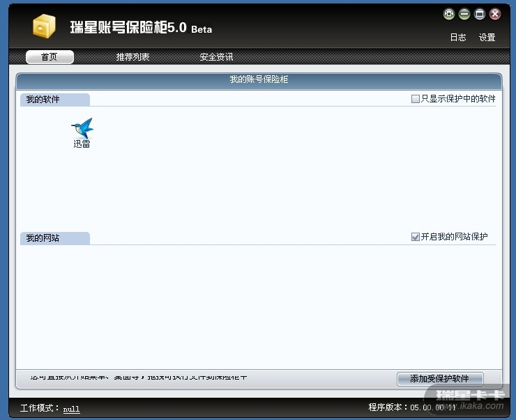Screen dimensions: 516x420
Task: Enable 只显示保护中的软件 checkbox
Action: (x=416, y=99)
